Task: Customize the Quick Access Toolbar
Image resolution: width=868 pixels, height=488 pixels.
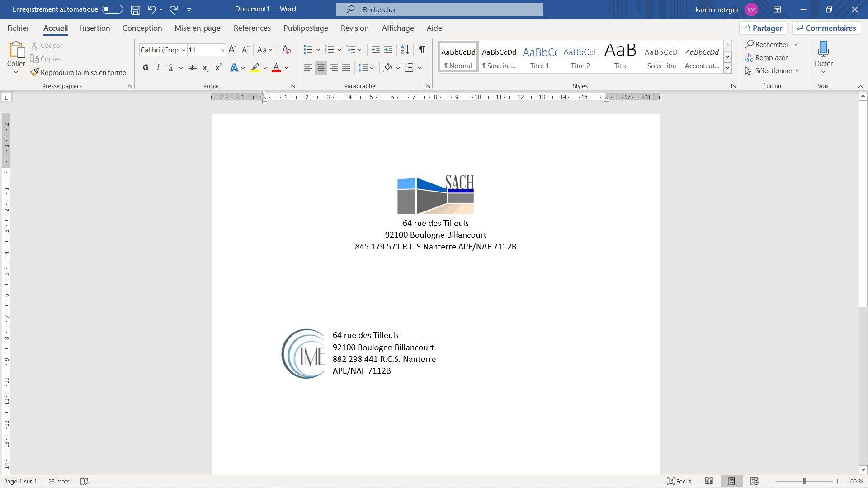Action: click(189, 9)
